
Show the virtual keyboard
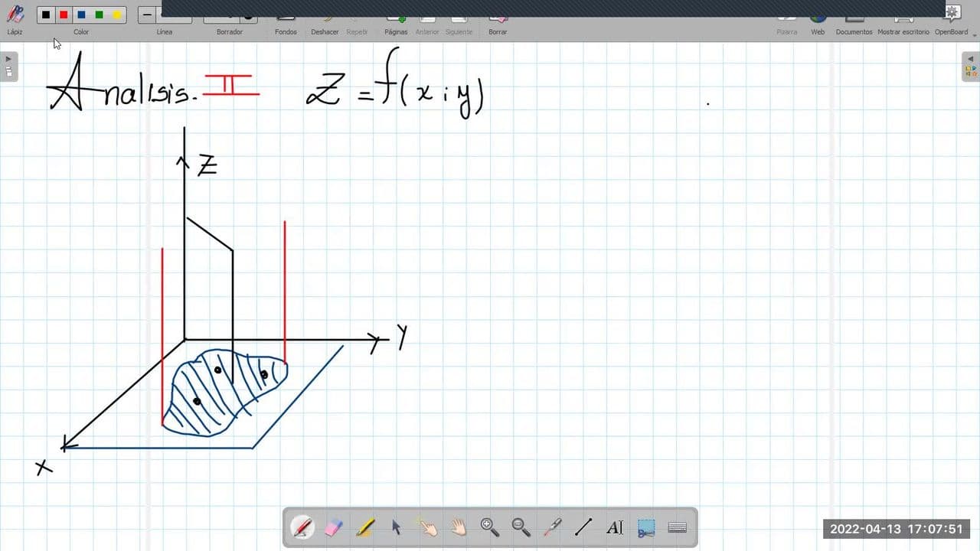(x=677, y=527)
